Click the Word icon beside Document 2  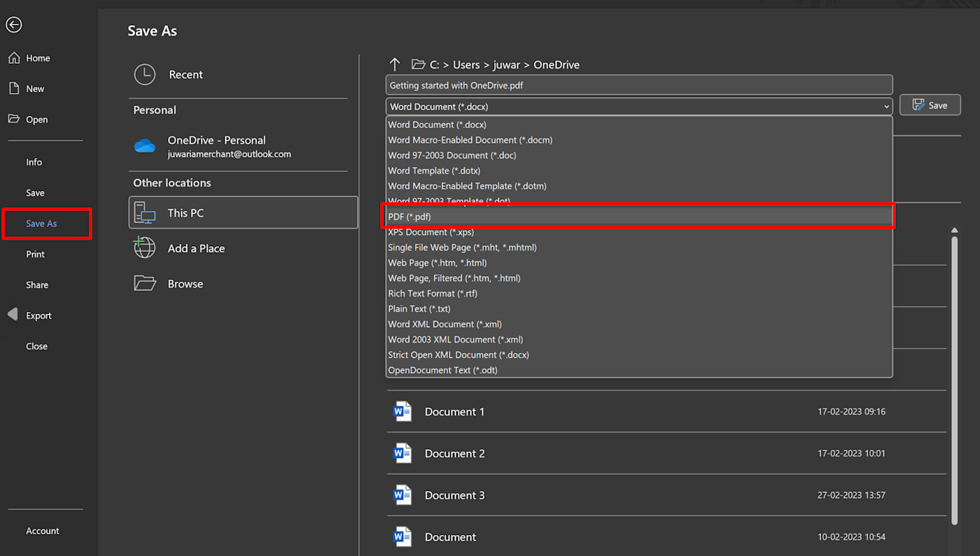tap(402, 453)
